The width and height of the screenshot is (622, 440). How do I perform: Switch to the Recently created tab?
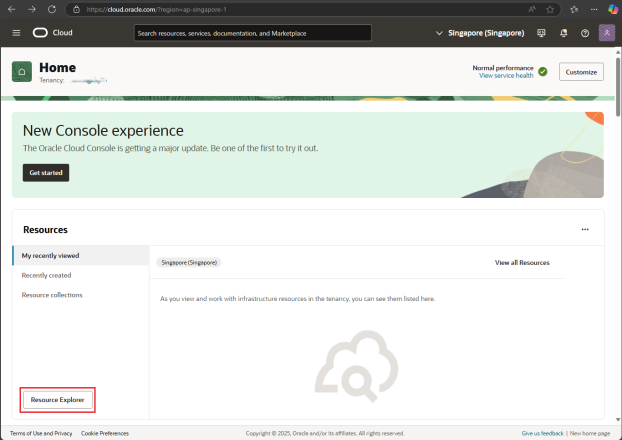click(46, 275)
